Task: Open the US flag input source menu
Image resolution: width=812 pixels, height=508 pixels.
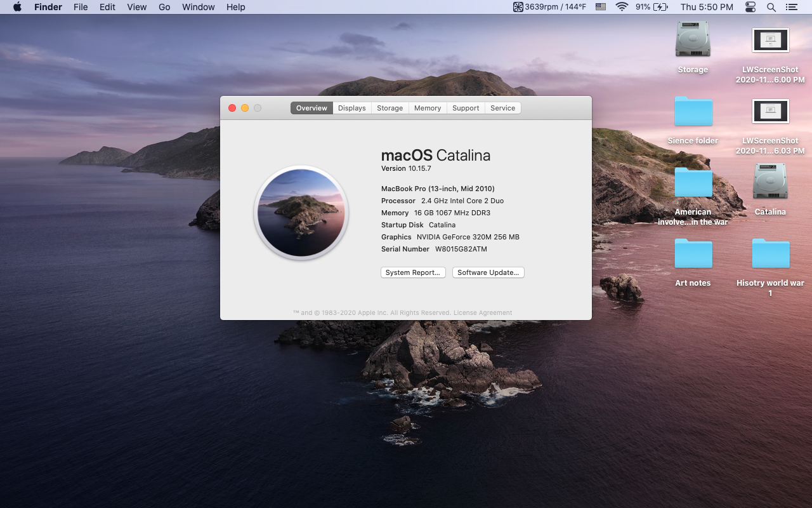Action: tap(601, 7)
